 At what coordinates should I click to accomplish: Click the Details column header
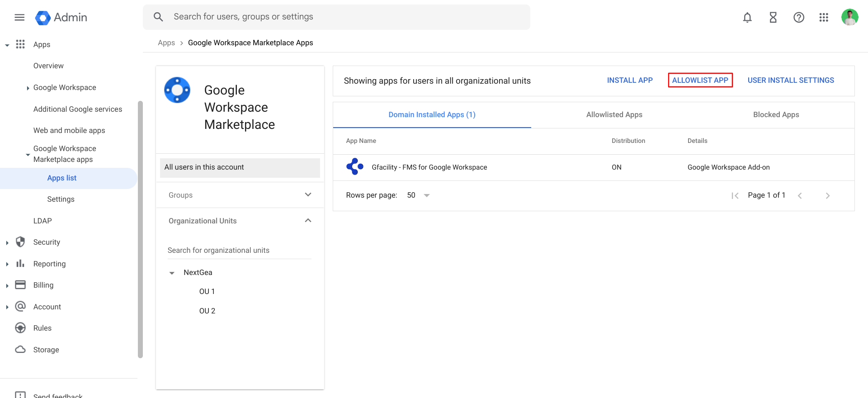click(697, 141)
